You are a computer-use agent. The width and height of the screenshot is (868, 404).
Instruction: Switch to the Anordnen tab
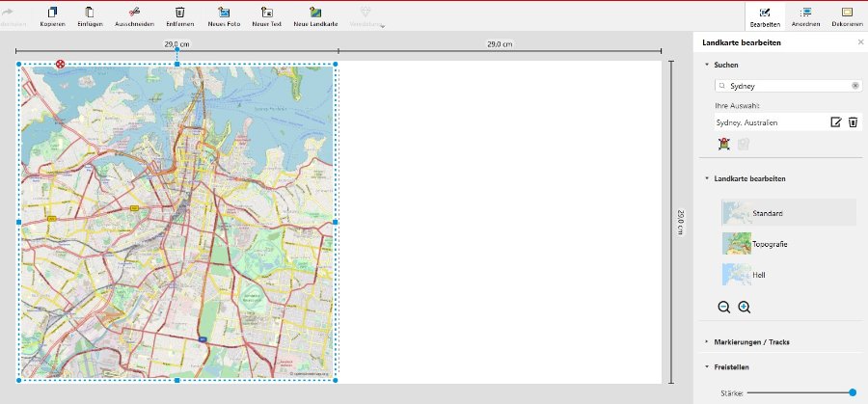click(x=804, y=15)
